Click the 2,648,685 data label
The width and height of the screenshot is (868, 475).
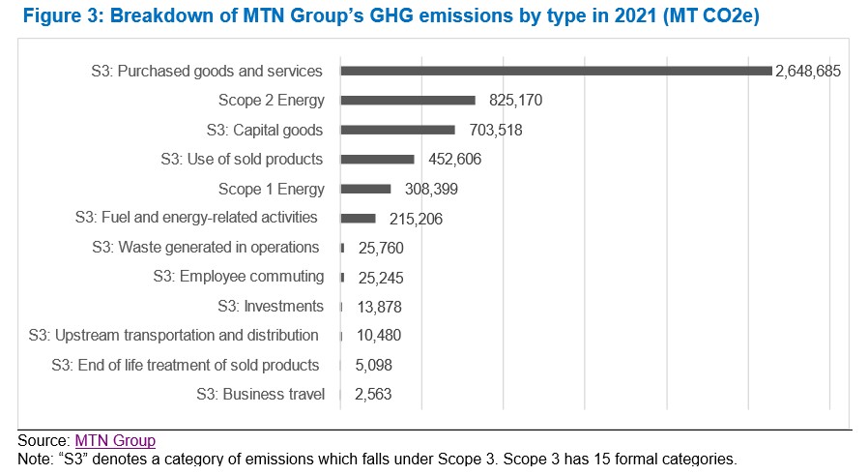(809, 72)
